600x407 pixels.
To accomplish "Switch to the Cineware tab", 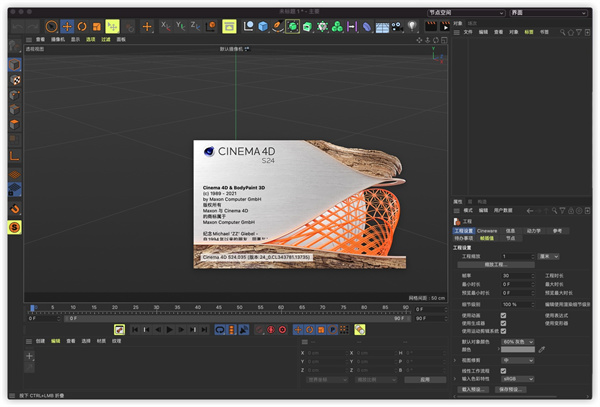I will [487, 230].
